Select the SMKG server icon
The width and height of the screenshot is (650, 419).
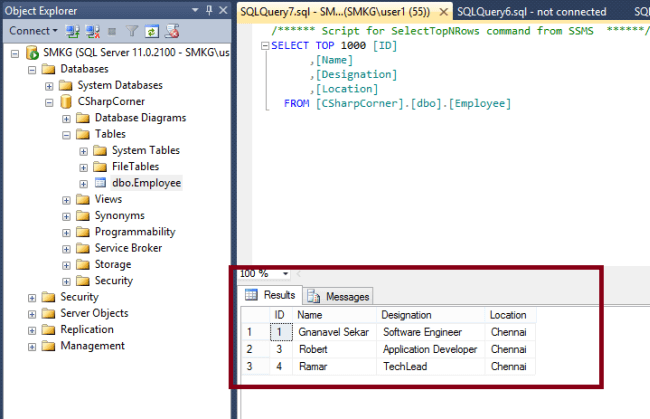tap(32, 53)
